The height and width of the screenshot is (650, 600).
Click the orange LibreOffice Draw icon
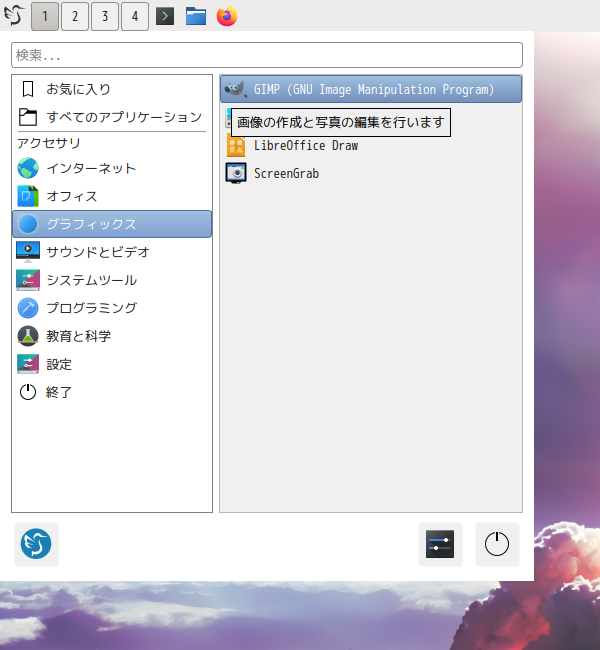[x=236, y=146]
